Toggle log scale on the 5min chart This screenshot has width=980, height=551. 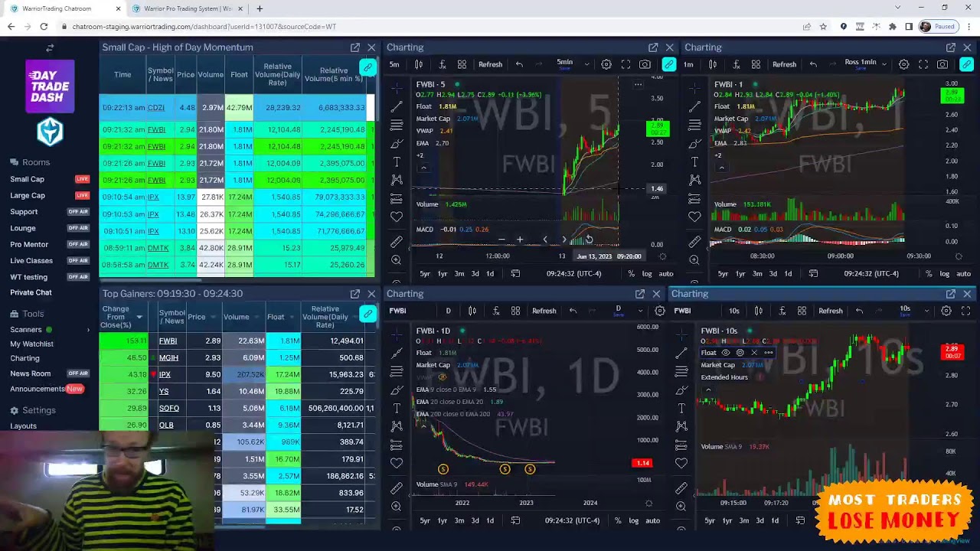pos(647,274)
